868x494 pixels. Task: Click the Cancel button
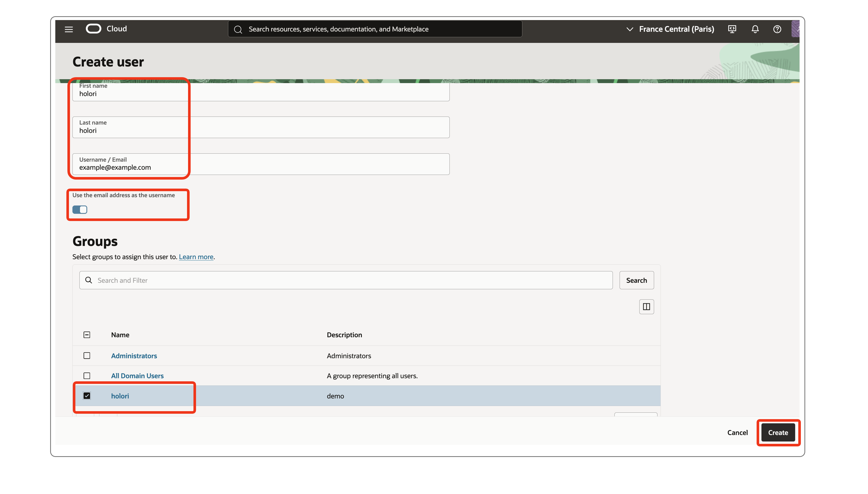(737, 433)
